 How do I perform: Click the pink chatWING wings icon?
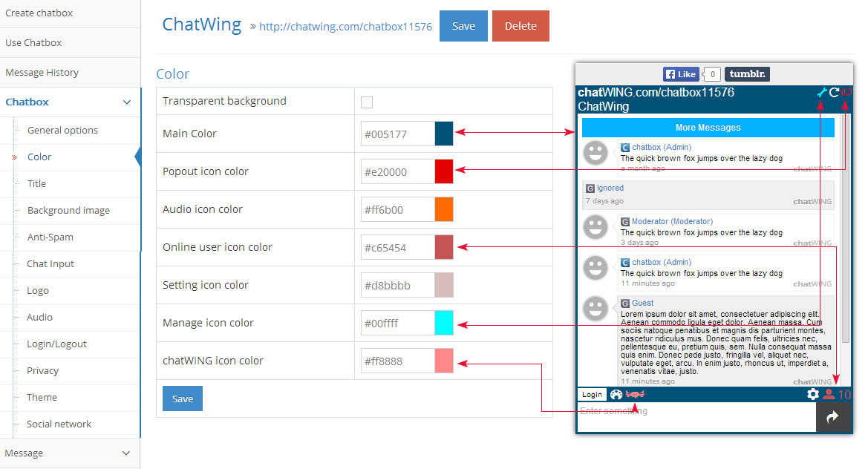[x=635, y=394]
